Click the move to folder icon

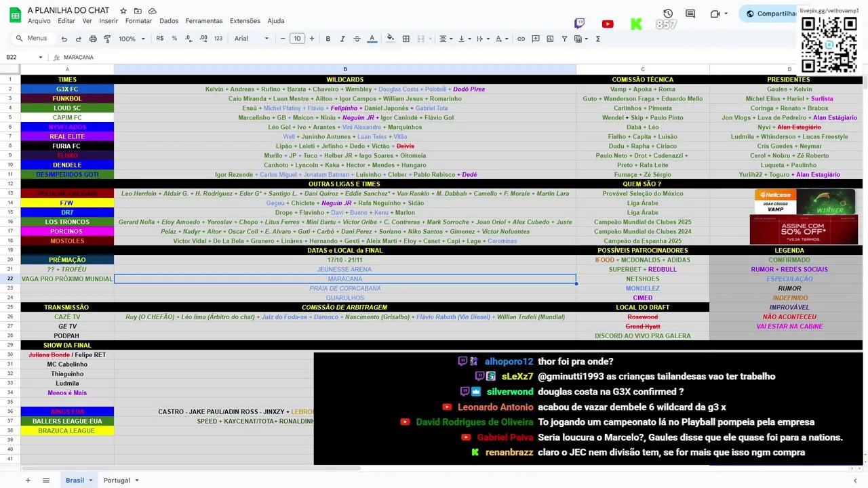click(138, 11)
